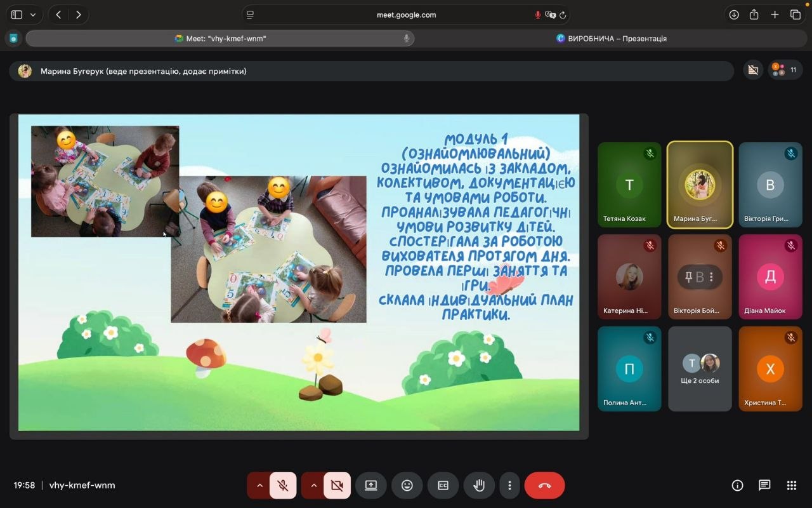This screenshot has width=812, height=508.
Task: Open the meeting chat panel
Action: point(764,486)
